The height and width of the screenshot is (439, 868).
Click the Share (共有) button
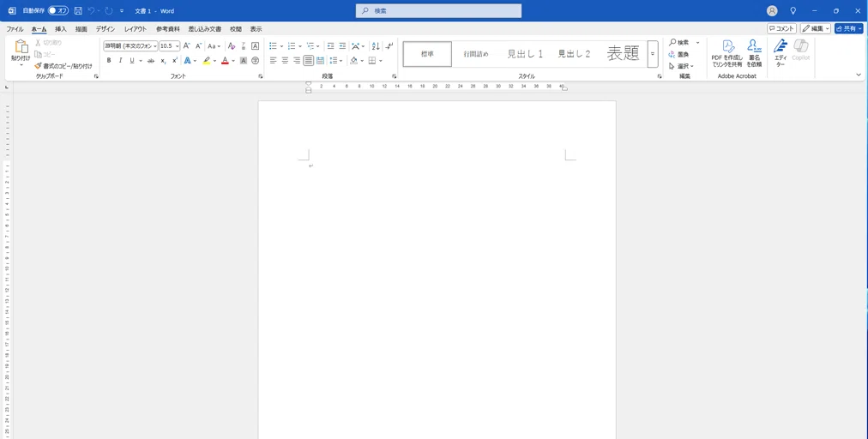coord(848,28)
